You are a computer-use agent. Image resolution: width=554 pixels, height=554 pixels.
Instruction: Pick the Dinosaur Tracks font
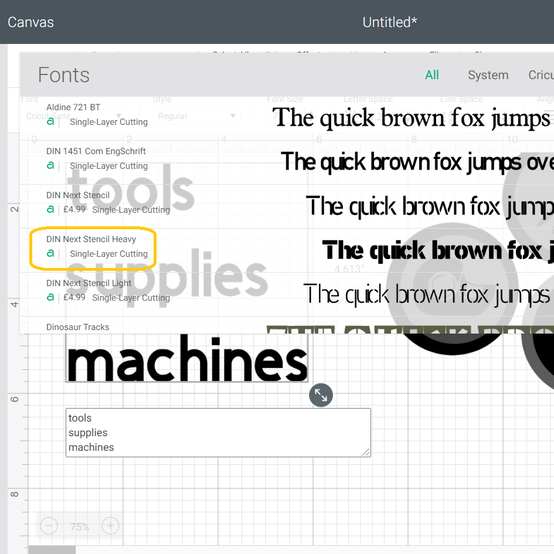click(77, 327)
